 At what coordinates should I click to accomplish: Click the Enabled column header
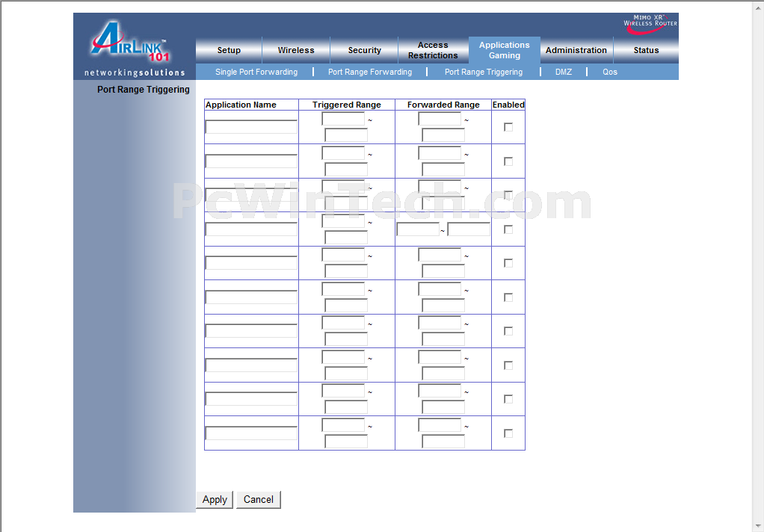coord(508,105)
